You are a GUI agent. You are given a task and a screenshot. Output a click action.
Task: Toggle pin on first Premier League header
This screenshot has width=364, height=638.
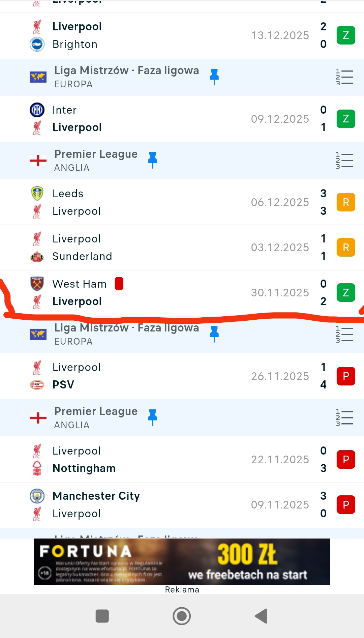pyautogui.click(x=153, y=160)
